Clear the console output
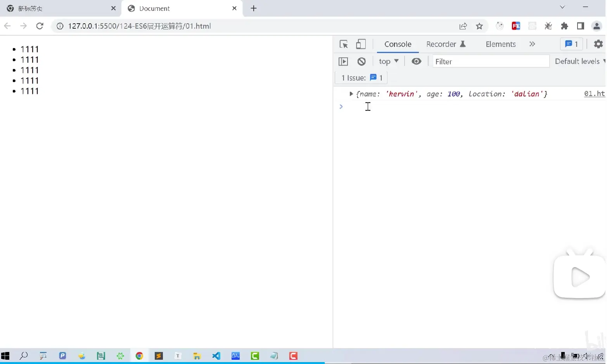This screenshot has width=607, height=364. [361, 61]
